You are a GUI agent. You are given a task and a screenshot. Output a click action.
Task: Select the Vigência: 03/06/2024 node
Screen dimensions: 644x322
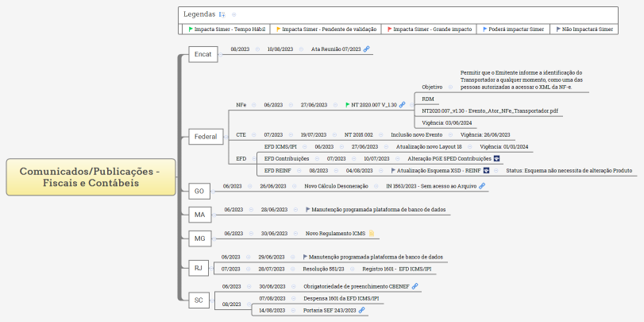445,123
